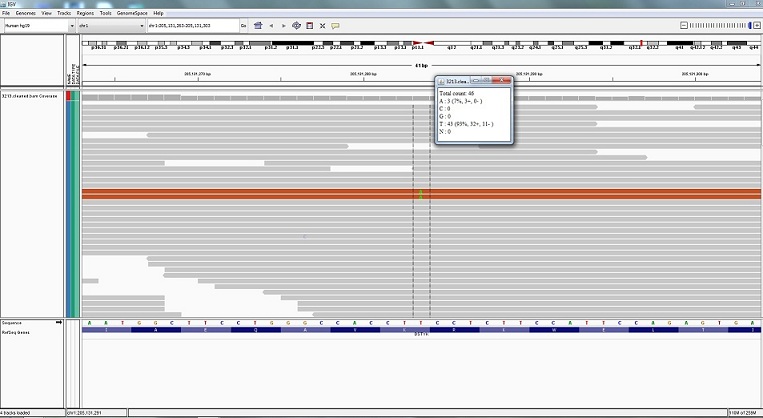Click the Sequence track label

(x=11, y=323)
